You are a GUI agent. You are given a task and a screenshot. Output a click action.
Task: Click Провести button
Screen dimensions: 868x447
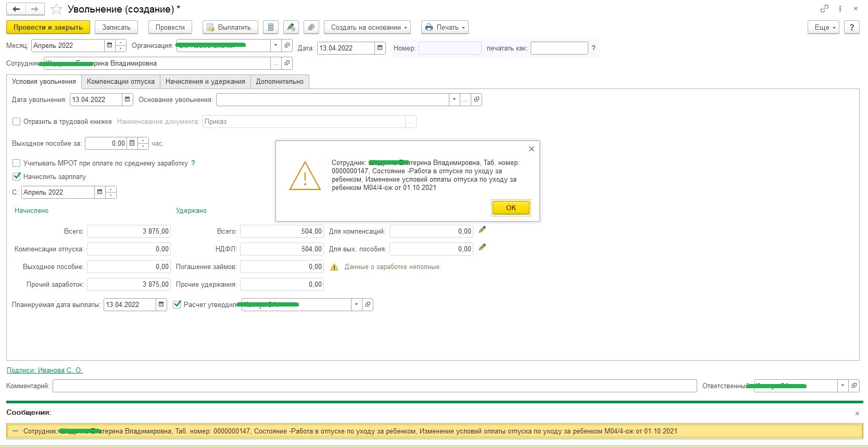click(x=170, y=27)
